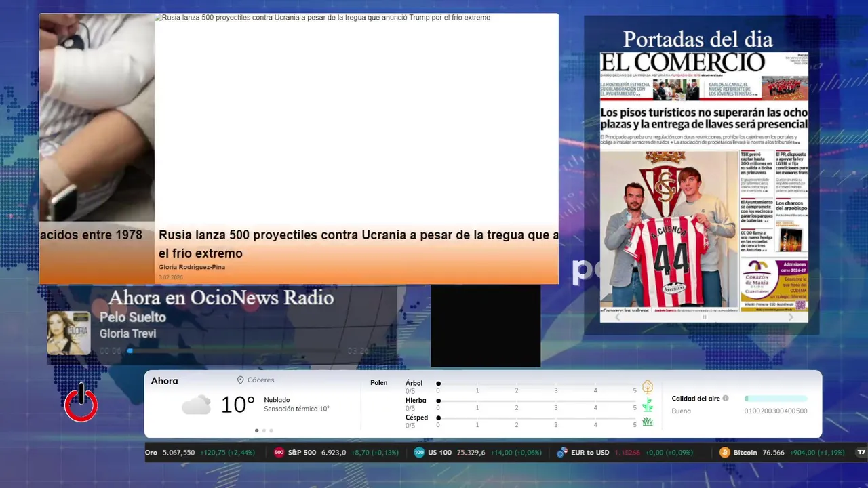Pause the Portadas del dia slideshow
The height and width of the screenshot is (488, 868).
point(704,317)
